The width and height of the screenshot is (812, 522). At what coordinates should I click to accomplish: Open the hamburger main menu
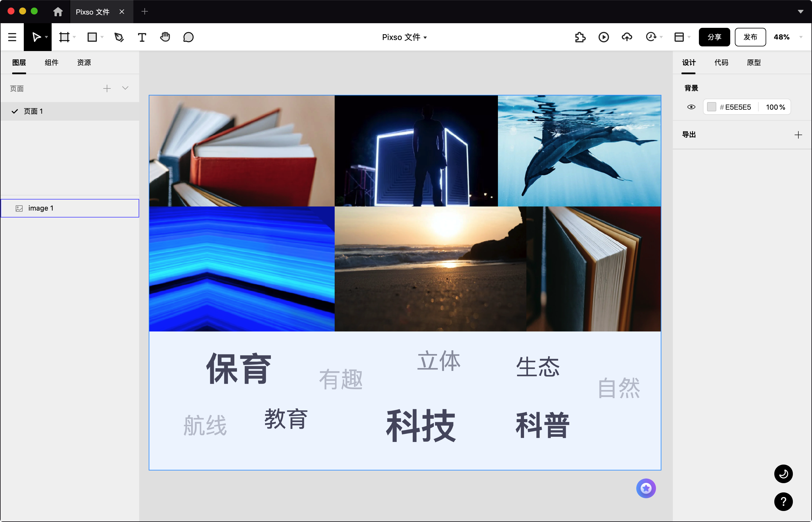tap(12, 37)
